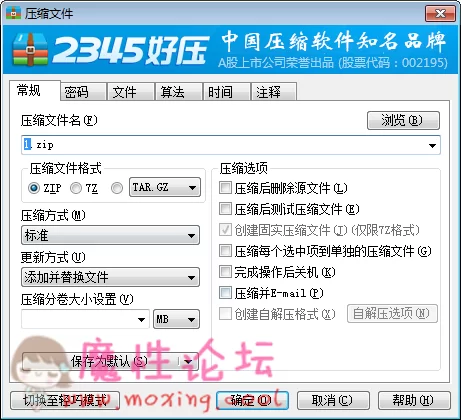
Task: Toggle 压缩后测试压缩文件 checkbox
Action: click(225, 209)
